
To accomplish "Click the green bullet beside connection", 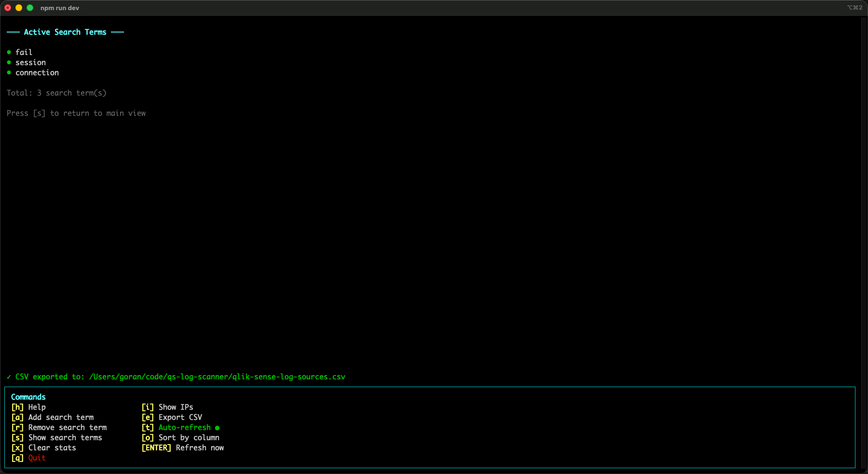I will click(9, 72).
